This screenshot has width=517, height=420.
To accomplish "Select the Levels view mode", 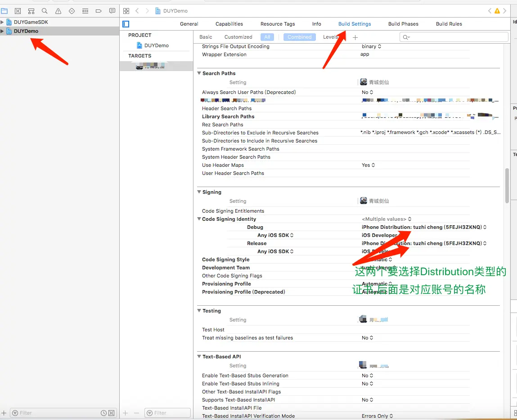I will [x=331, y=37].
